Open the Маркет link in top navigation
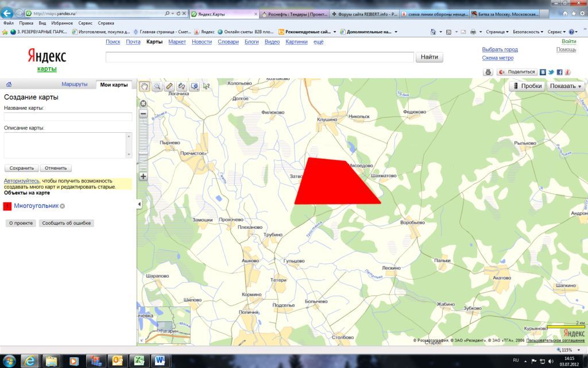This screenshot has width=588, height=368. tap(177, 41)
